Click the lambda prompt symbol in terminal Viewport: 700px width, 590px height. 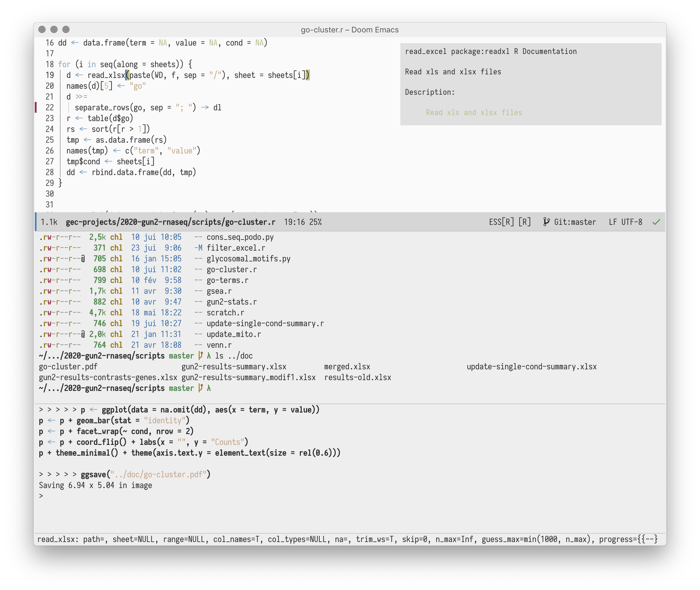(x=209, y=388)
